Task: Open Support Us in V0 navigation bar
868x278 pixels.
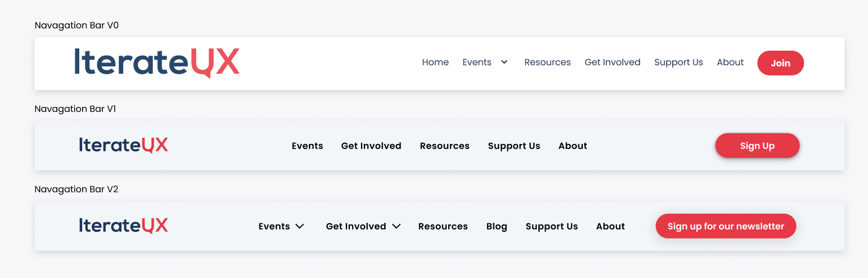Action: tap(678, 62)
